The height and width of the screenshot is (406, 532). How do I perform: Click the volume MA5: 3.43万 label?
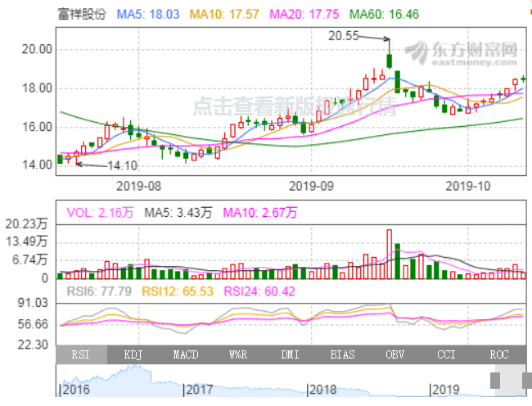pos(178,213)
